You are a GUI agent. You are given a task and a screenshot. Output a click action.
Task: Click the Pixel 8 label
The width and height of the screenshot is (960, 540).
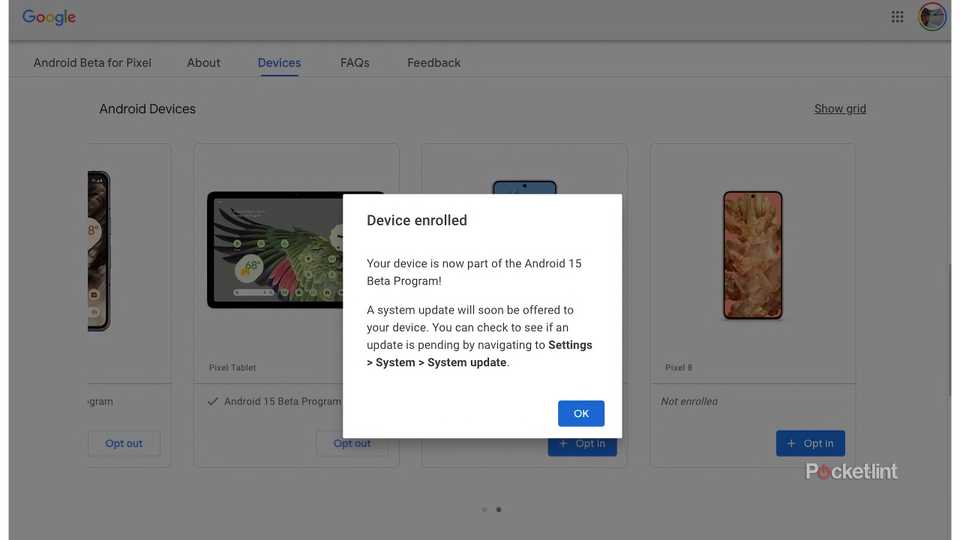coord(678,367)
